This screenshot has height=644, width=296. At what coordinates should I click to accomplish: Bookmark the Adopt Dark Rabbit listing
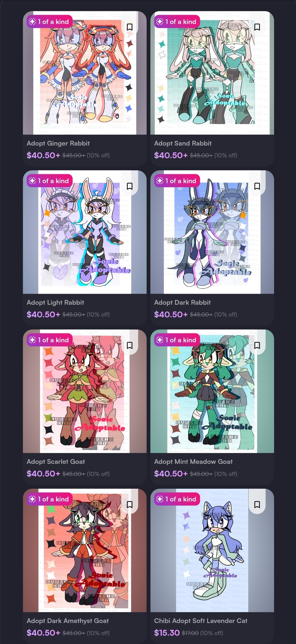[257, 186]
